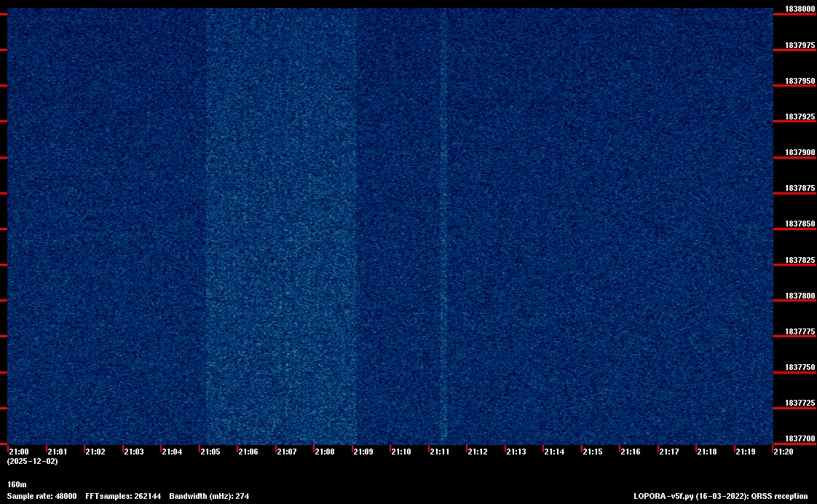Click the 21:17 time label
Image resolution: width=817 pixels, height=504 pixels.
coord(669,452)
